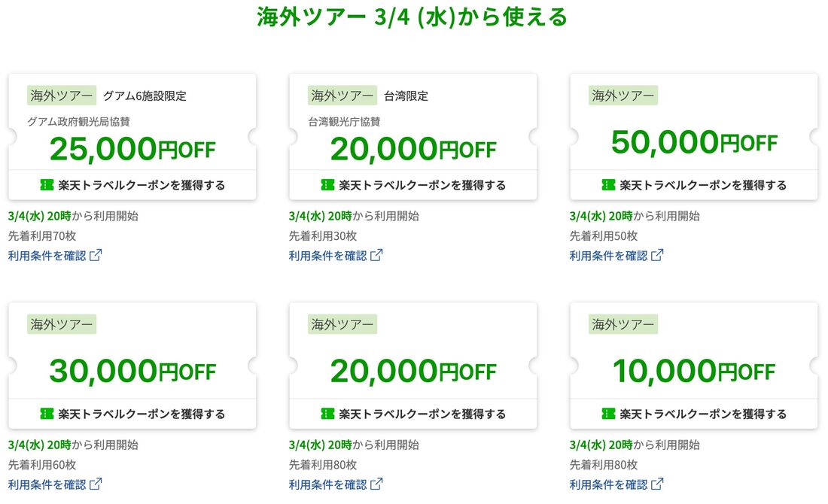Acquire the Guam 25,000円OFF travel coupon
828x504 pixels.
pos(132,184)
